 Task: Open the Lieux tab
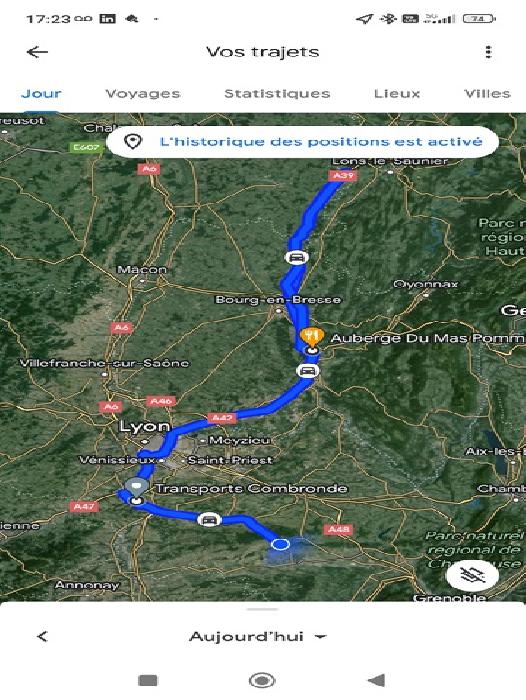(397, 94)
